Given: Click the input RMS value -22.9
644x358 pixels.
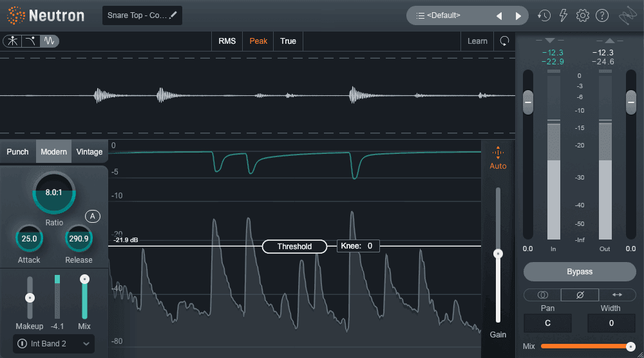Looking at the screenshot, I should tap(553, 62).
